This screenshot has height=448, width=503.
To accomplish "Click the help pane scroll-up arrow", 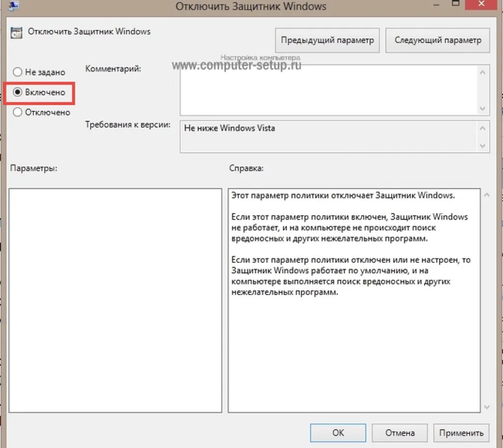I will tap(487, 195).
